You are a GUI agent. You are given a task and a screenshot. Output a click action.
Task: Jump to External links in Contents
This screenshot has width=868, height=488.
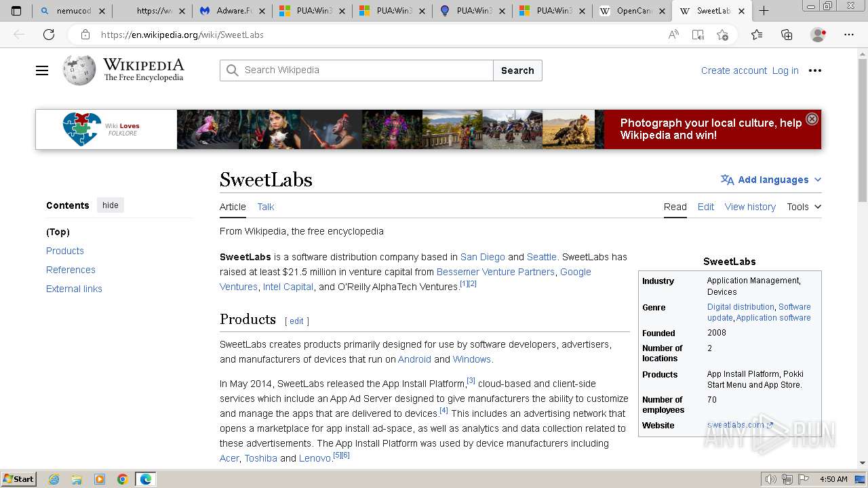pyautogui.click(x=74, y=289)
